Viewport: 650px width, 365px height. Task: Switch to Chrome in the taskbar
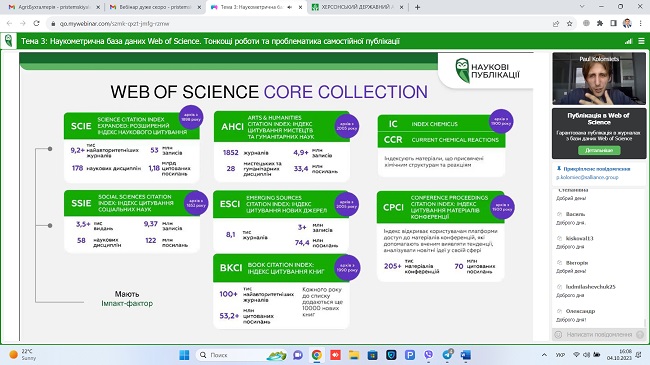[x=317, y=355]
